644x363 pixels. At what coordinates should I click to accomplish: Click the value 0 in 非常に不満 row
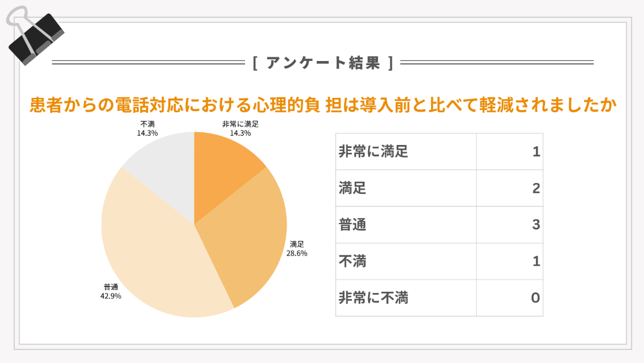pyautogui.click(x=535, y=298)
